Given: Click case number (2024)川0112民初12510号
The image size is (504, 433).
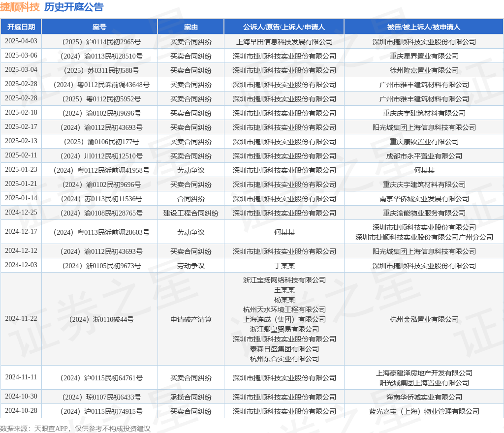Looking at the screenshot, I should point(101,156).
